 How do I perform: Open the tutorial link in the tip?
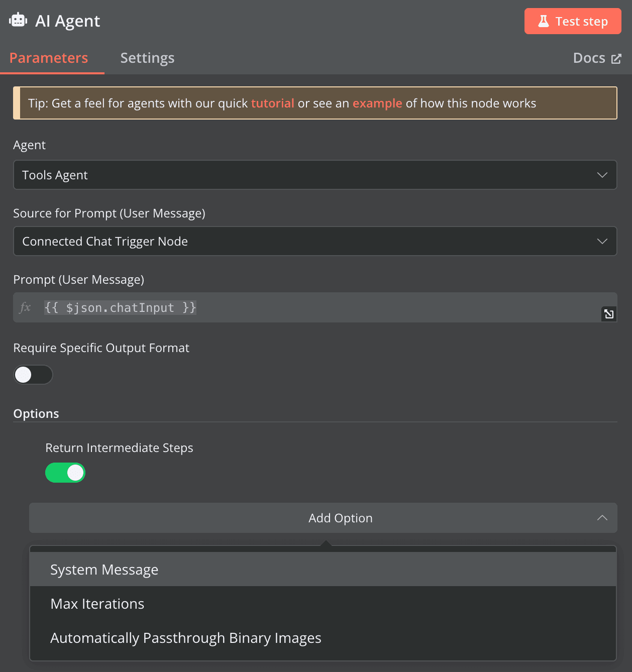tap(272, 103)
